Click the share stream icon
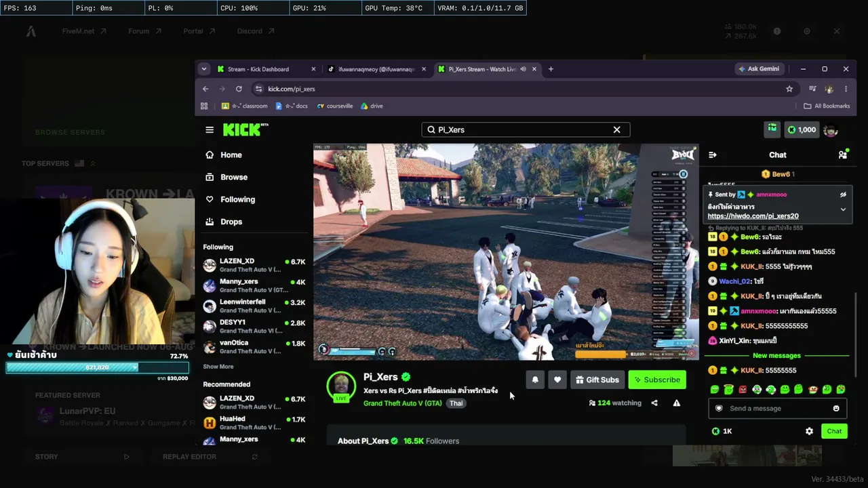The image size is (868, 488). point(654,403)
